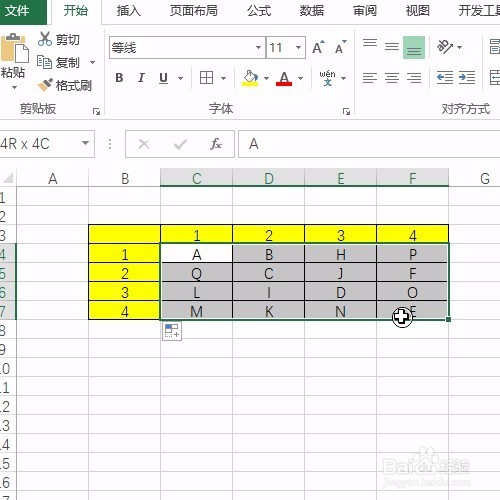Image resolution: width=500 pixels, height=500 pixels.
Task: Apply yellow fill color bucket
Action: coord(250,78)
